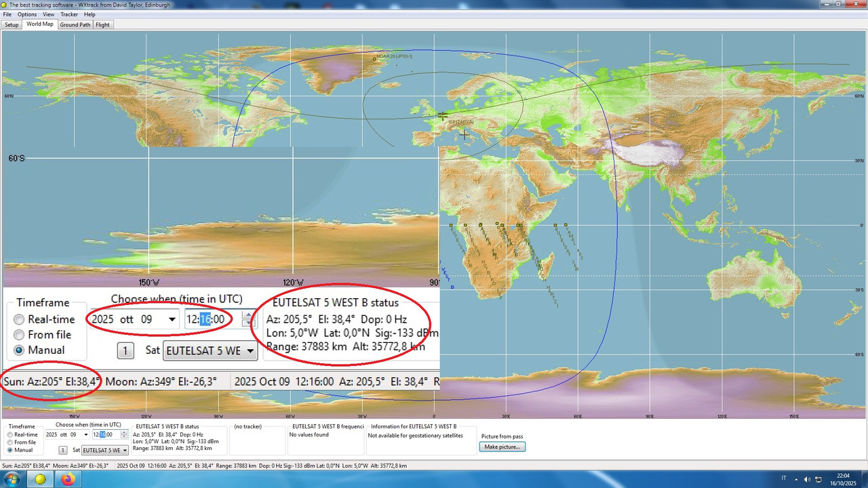The width and height of the screenshot is (868, 488).
Task: Click the year 2025 in date field
Action: (x=50, y=434)
